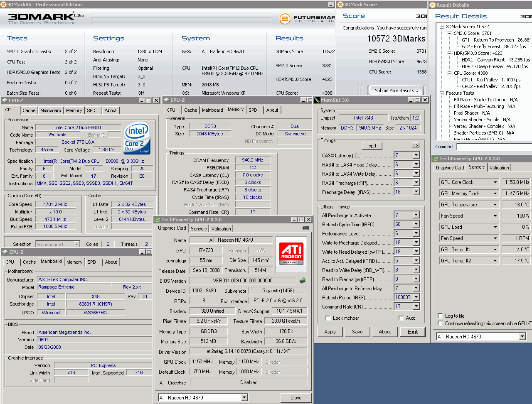Click the Comment input field
The height and width of the screenshot is (404, 532).
[x=494, y=147]
